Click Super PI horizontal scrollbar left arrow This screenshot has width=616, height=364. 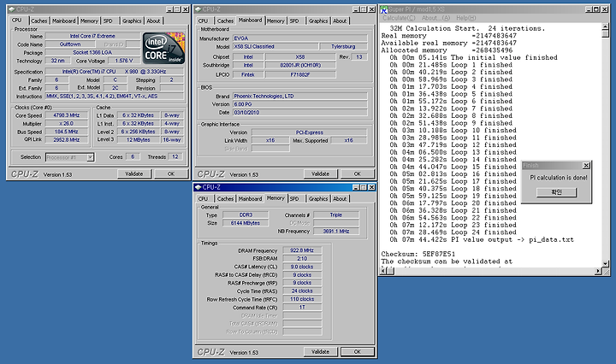(384, 271)
